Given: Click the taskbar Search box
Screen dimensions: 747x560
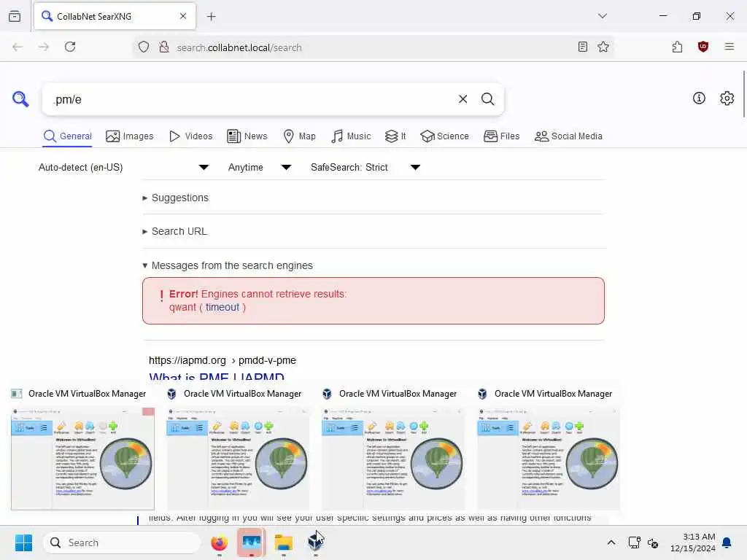Looking at the screenshot, I should 122,542.
